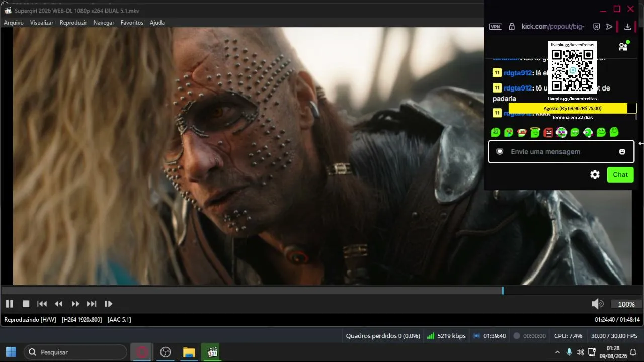Expand the system tray hidden icons chevron
The image size is (644, 362).
coord(557,352)
